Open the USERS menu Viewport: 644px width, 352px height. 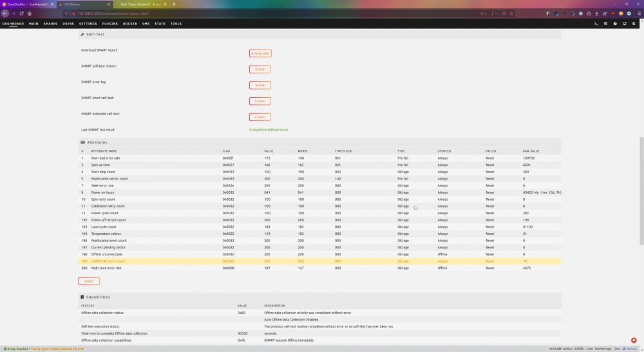click(x=68, y=24)
